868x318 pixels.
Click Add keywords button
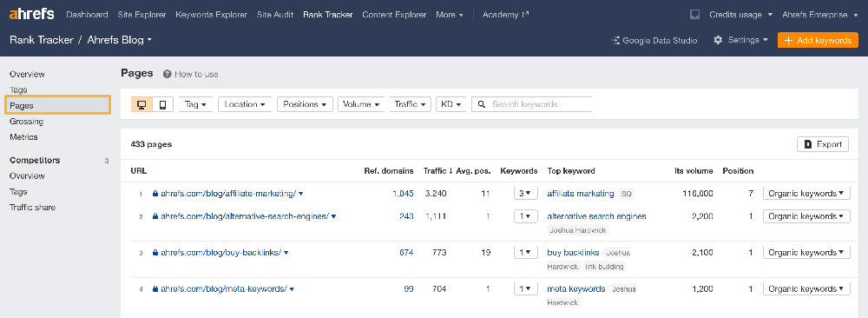tap(818, 41)
